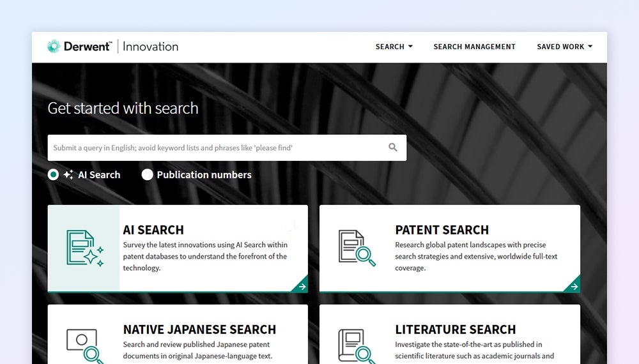The height and width of the screenshot is (364, 639).
Task: Click the arrow on Patent Search card
Action: click(x=573, y=286)
